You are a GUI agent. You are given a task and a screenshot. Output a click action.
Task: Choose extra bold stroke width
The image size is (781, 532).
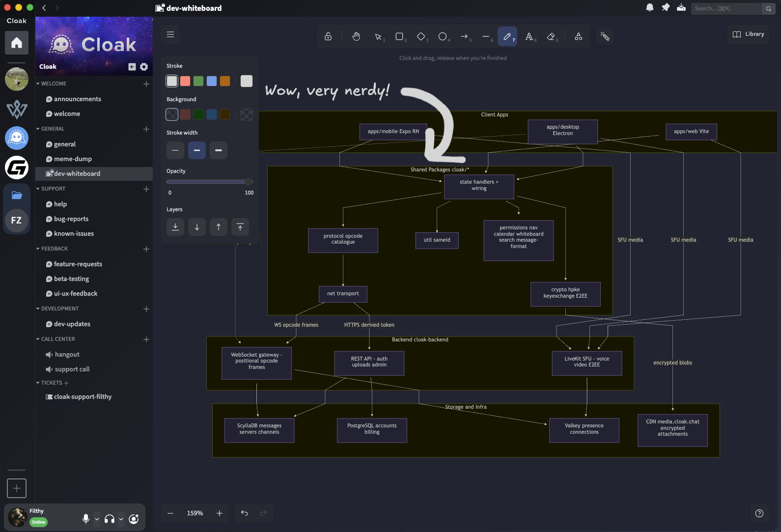(219, 150)
